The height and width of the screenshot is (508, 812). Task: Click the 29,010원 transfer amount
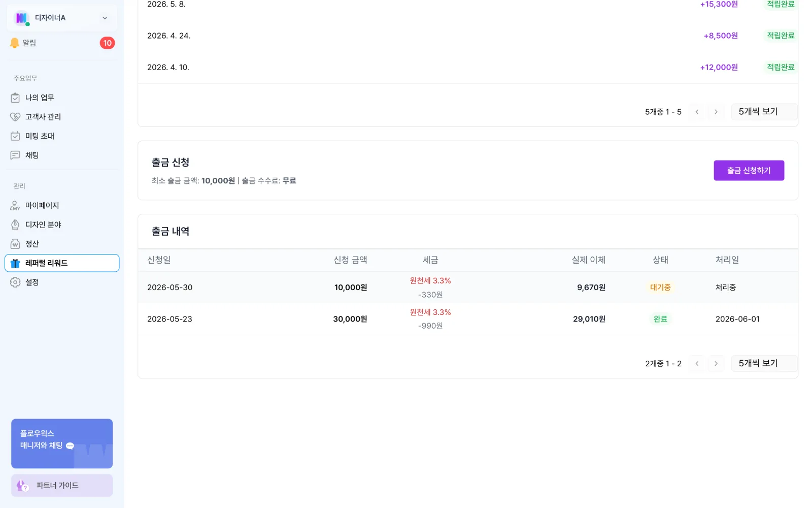(589, 319)
